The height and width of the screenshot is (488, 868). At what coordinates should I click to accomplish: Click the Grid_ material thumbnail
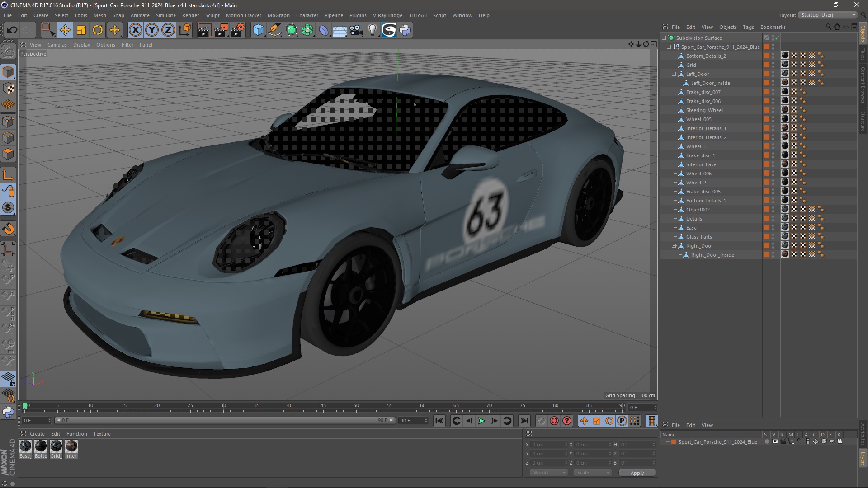(56, 446)
